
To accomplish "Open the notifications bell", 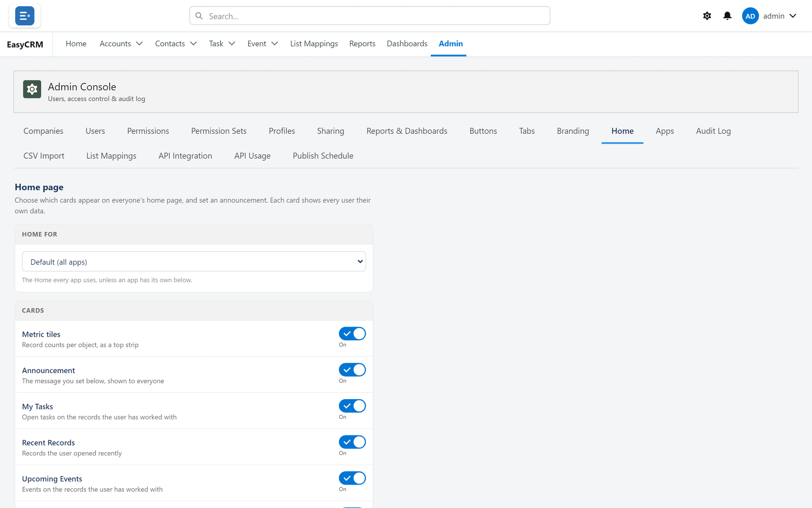I will [727, 16].
